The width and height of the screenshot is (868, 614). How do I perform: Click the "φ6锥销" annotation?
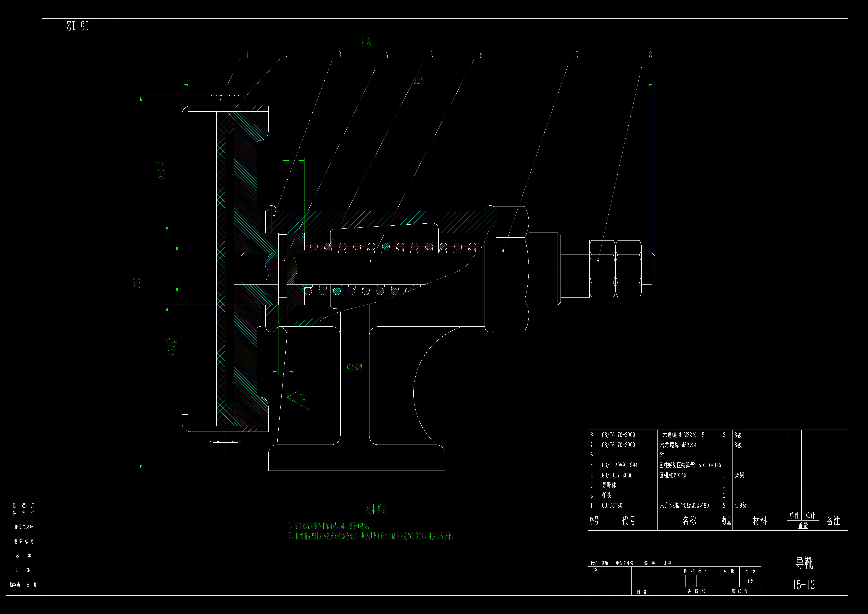pyautogui.click(x=355, y=367)
